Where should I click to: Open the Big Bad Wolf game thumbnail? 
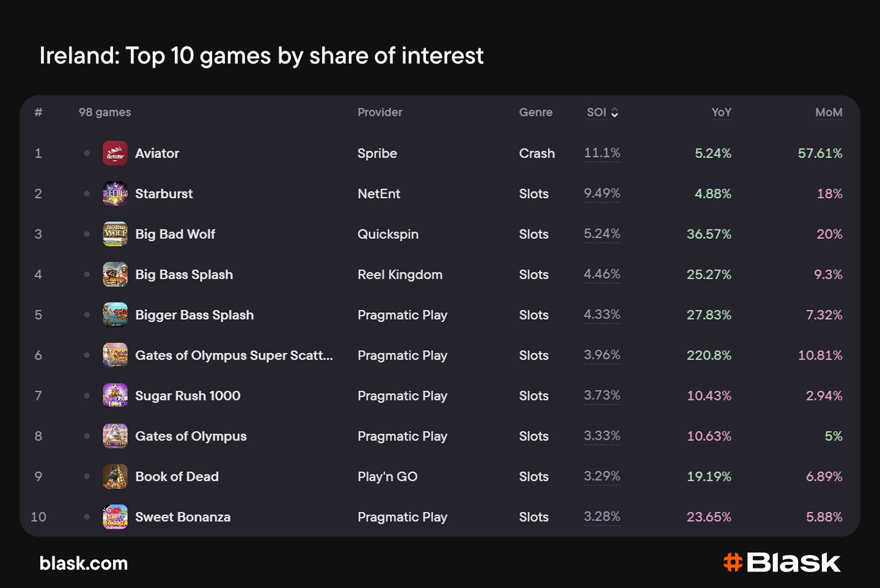pos(115,234)
